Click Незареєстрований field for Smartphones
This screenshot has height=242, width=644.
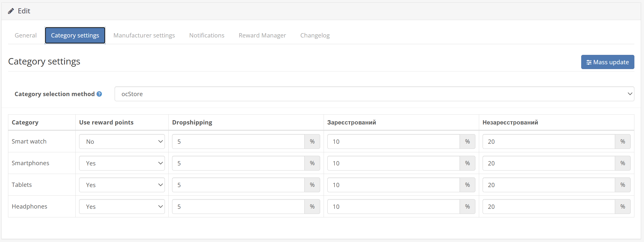coord(549,163)
